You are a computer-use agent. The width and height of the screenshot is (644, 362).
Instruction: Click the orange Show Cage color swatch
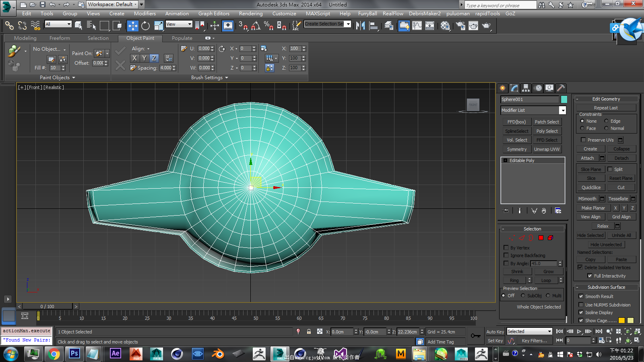click(621, 321)
